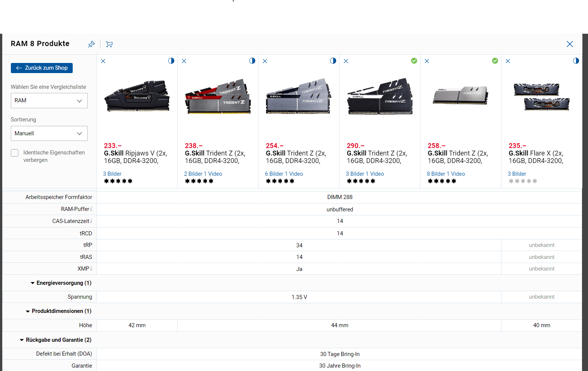Click green check on 258.– Trident Z
This screenshot has width=588, height=371.
(x=495, y=61)
